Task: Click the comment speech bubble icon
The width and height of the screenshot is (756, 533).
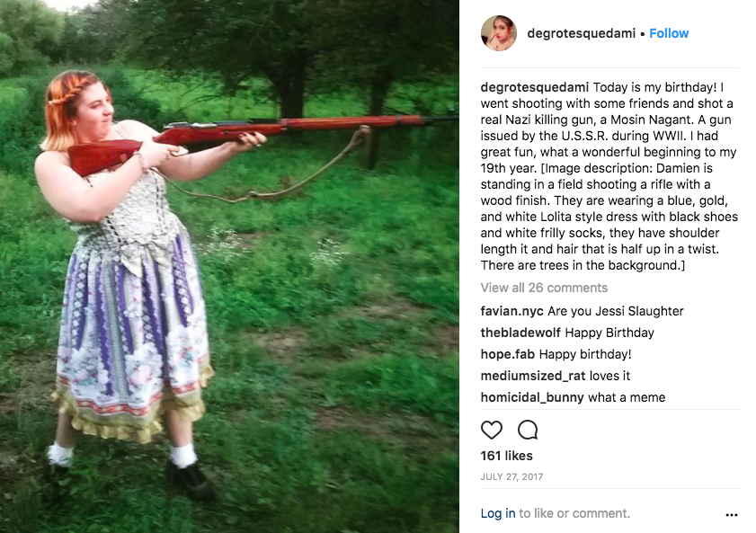Action: [528, 430]
